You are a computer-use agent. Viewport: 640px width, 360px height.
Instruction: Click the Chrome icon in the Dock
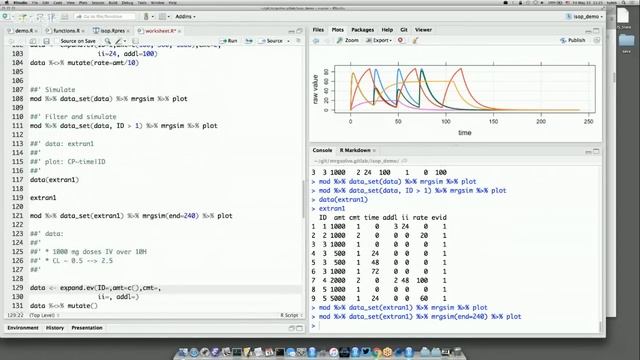pyautogui.click(x=376, y=351)
